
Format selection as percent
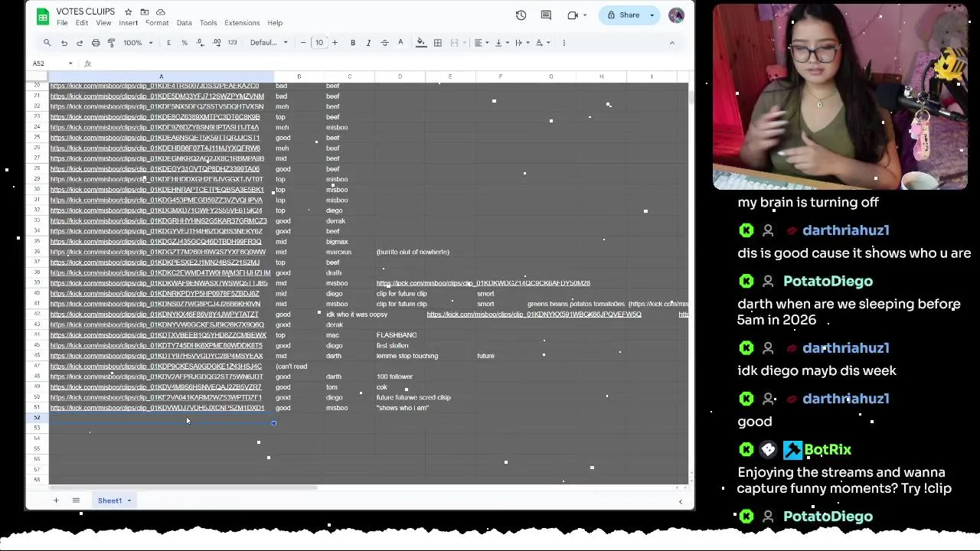[x=185, y=43]
